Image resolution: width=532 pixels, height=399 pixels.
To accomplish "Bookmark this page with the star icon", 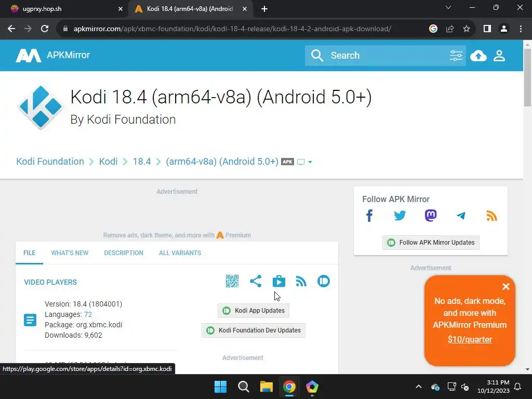I will 467,29.
